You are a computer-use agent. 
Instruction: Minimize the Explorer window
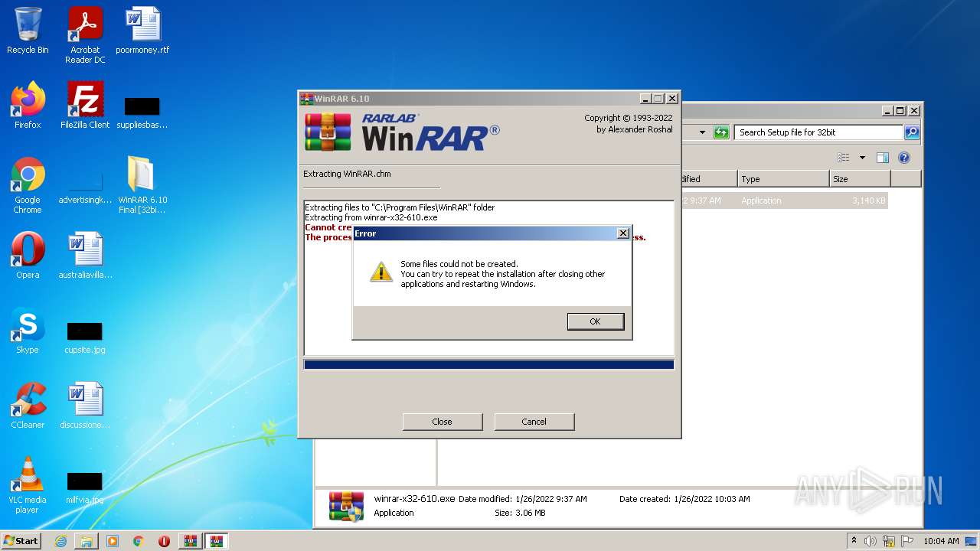tap(887, 111)
